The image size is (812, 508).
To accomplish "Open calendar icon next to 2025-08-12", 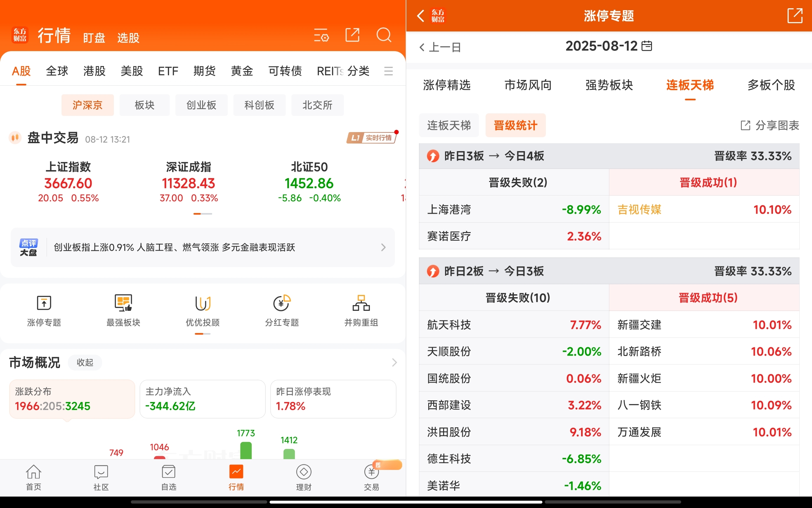I will point(646,46).
